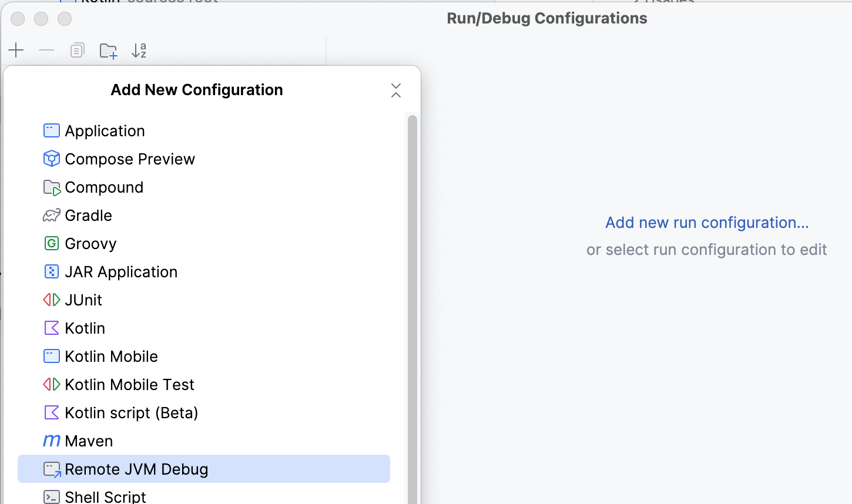Click the plus Add New Configuration icon

(16, 51)
